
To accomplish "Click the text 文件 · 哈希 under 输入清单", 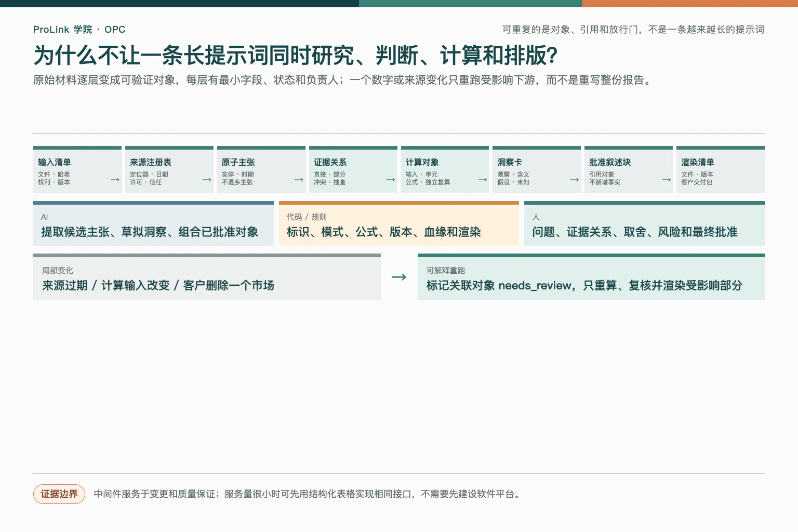I will coord(54,175).
